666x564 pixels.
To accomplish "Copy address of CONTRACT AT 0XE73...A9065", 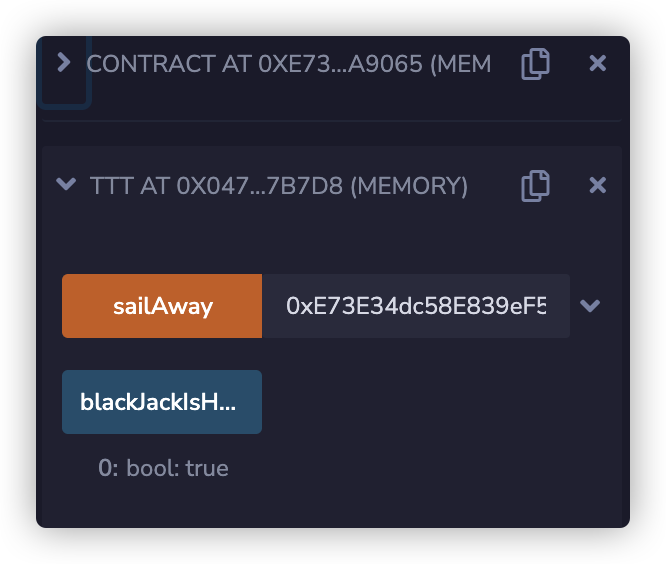I will (x=535, y=64).
